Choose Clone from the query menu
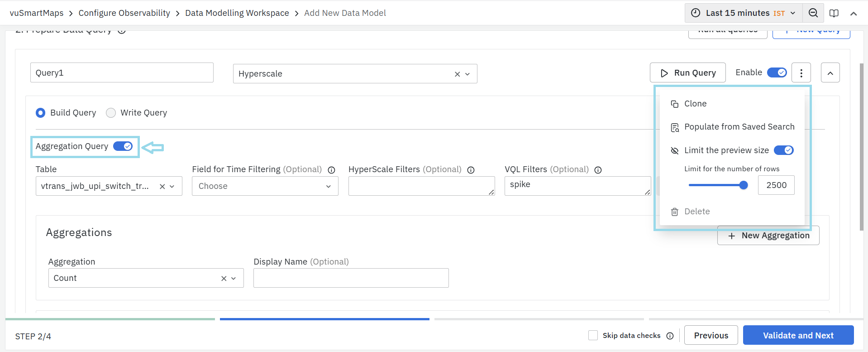 pos(695,104)
